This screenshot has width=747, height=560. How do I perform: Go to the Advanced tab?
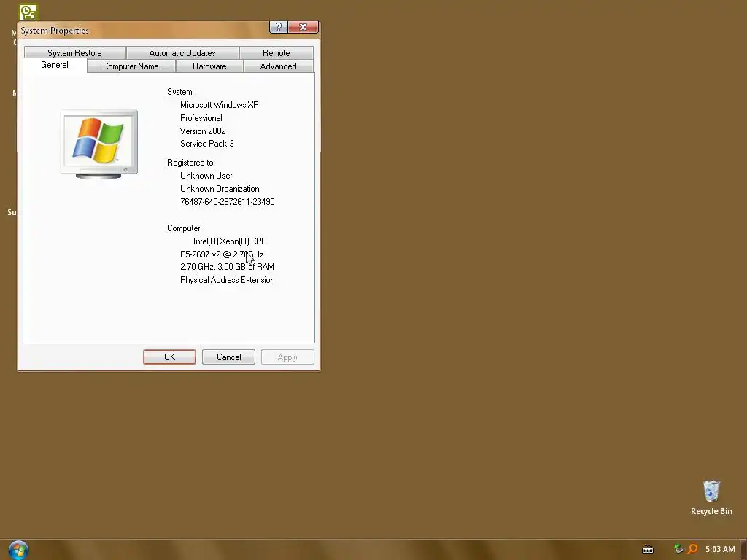(x=278, y=66)
